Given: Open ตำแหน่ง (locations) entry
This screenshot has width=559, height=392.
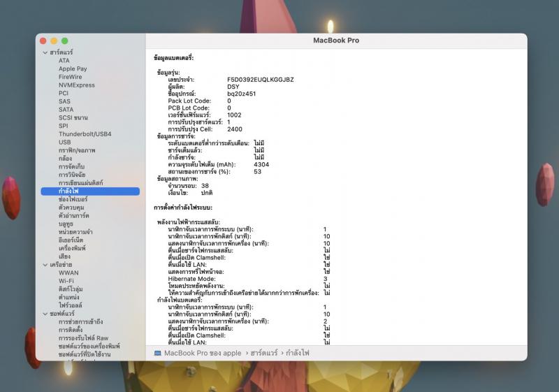Looking at the screenshot, I should coord(68,298).
